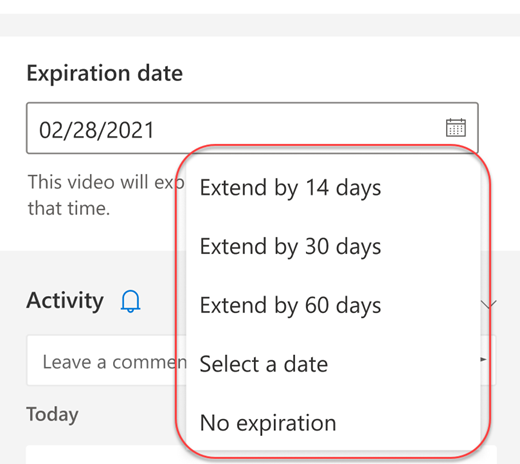Choose Extend by 14 days

click(290, 188)
